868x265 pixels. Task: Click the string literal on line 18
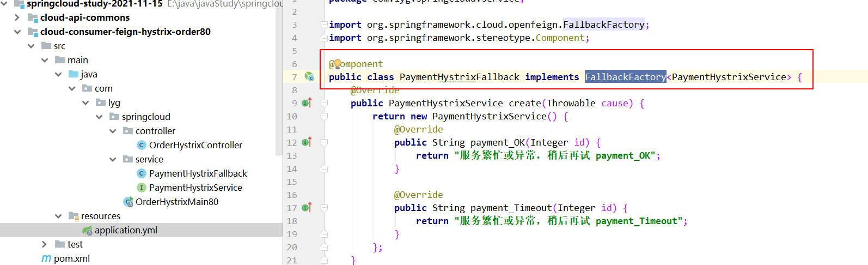click(568, 221)
